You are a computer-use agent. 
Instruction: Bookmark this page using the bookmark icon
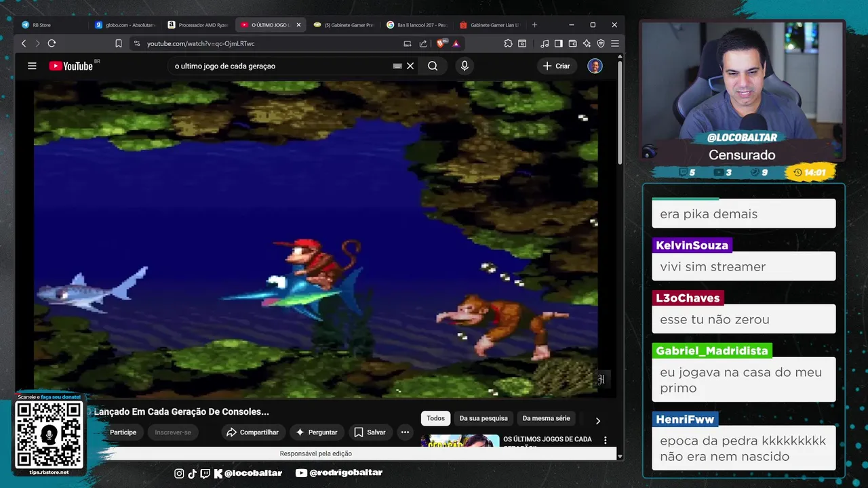pos(119,43)
